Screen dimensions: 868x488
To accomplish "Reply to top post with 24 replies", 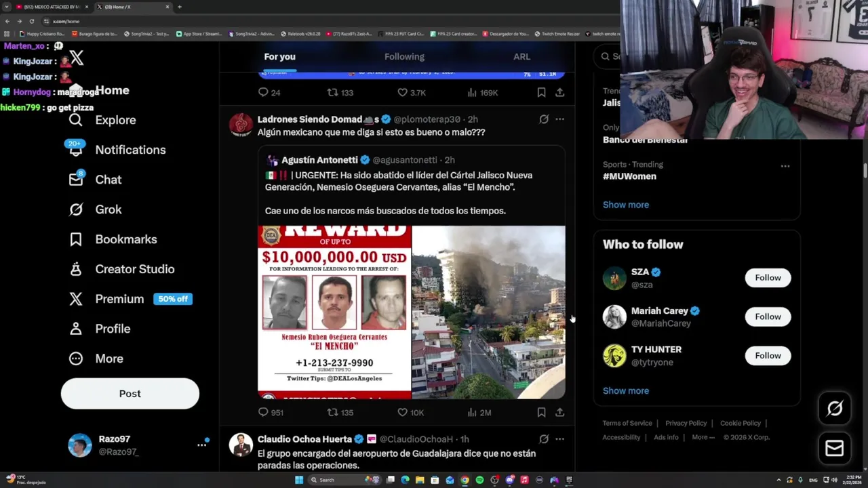I will coord(269,92).
